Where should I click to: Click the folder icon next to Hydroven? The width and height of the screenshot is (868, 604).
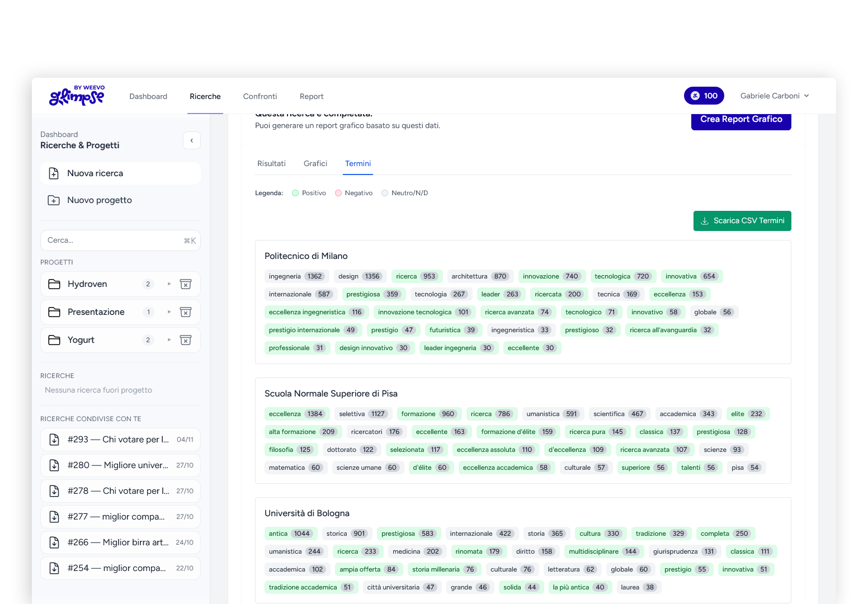point(54,284)
